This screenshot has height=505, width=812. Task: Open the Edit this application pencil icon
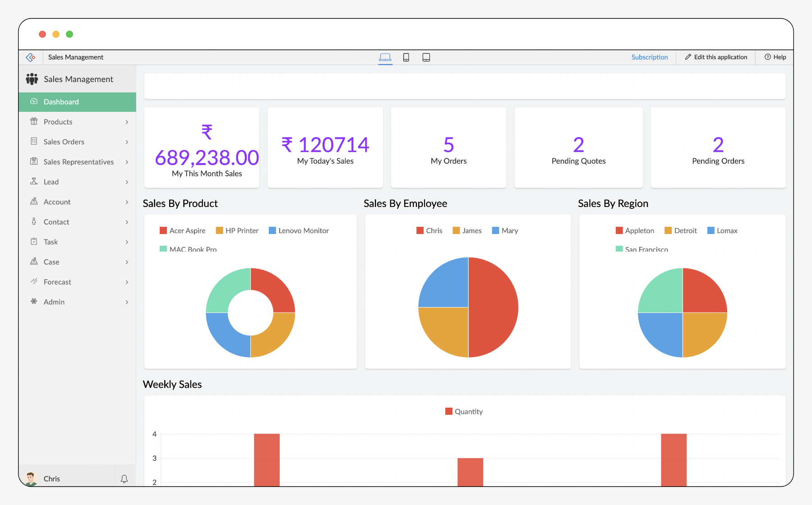tap(687, 57)
